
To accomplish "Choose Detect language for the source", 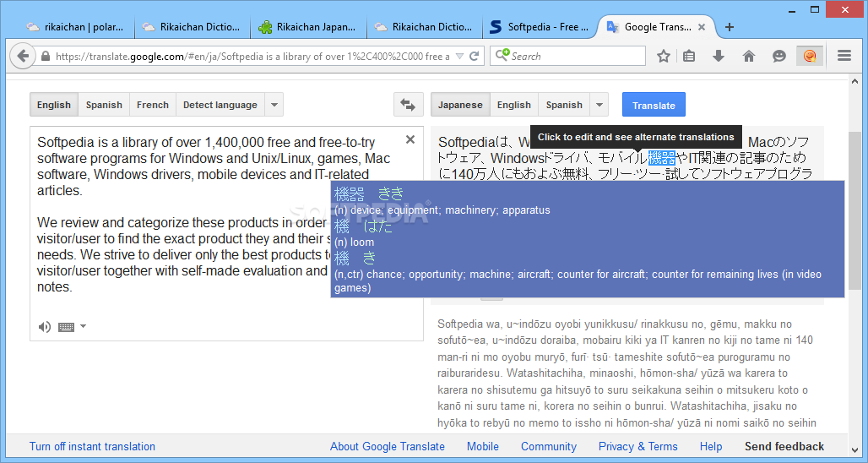I will coord(220,105).
